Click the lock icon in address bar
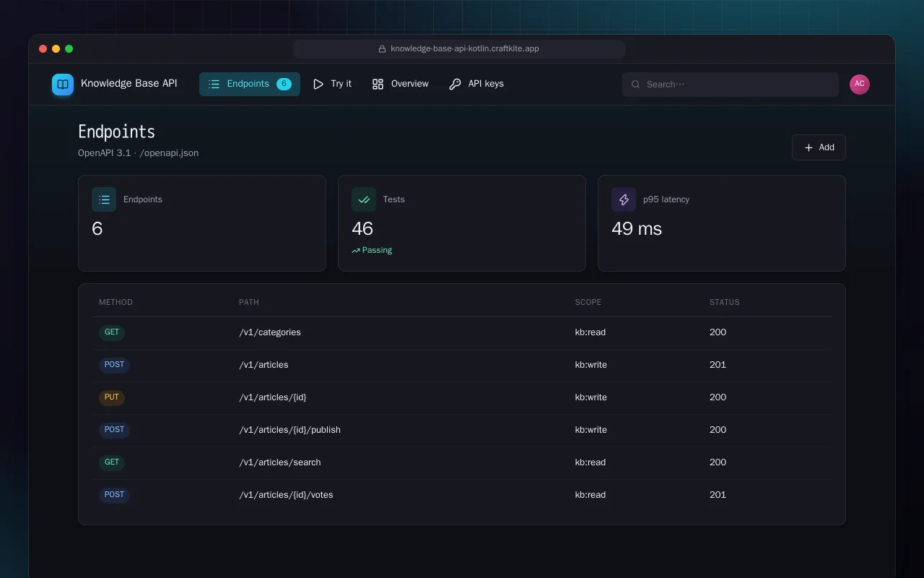The image size is (924, 578). tap(383, 48)
